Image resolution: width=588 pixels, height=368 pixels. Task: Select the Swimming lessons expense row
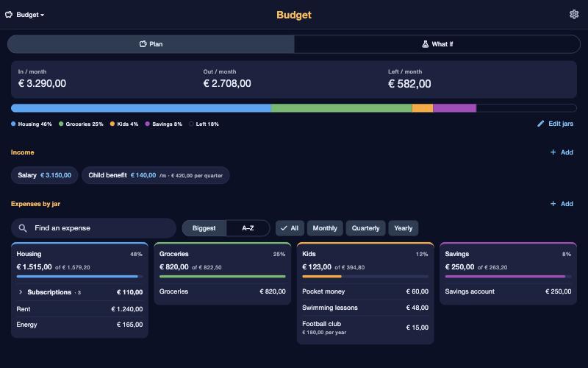[365, 308]
